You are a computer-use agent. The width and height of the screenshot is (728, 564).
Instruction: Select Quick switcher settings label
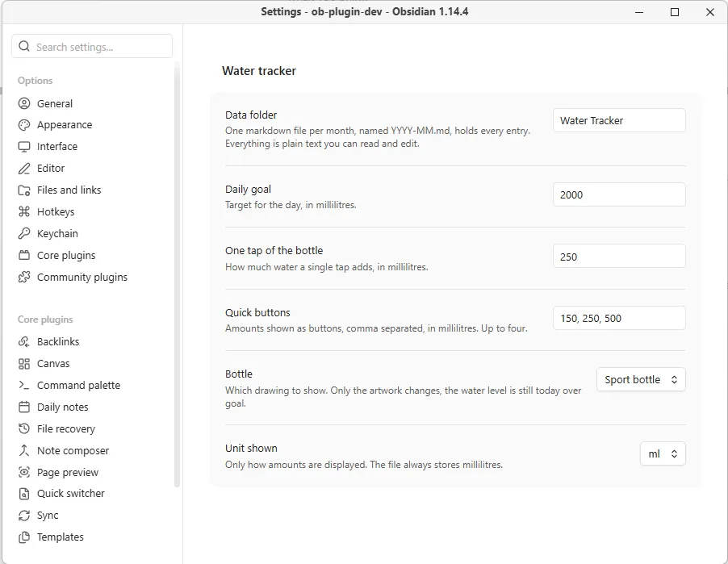70,494
